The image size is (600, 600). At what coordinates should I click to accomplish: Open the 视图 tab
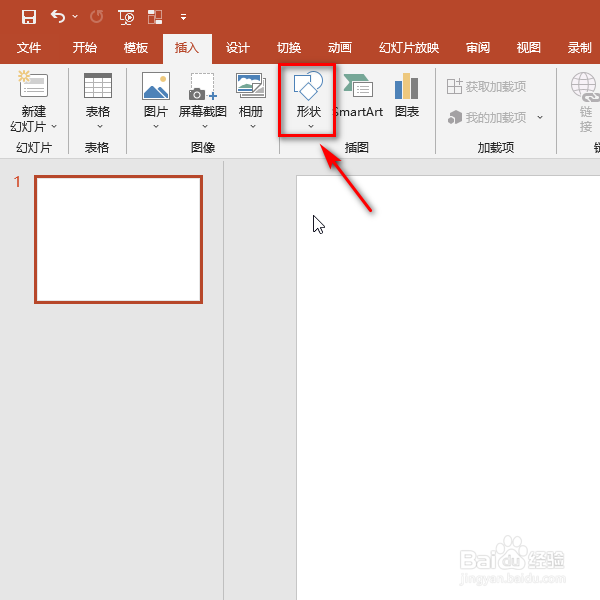[528, 48]
